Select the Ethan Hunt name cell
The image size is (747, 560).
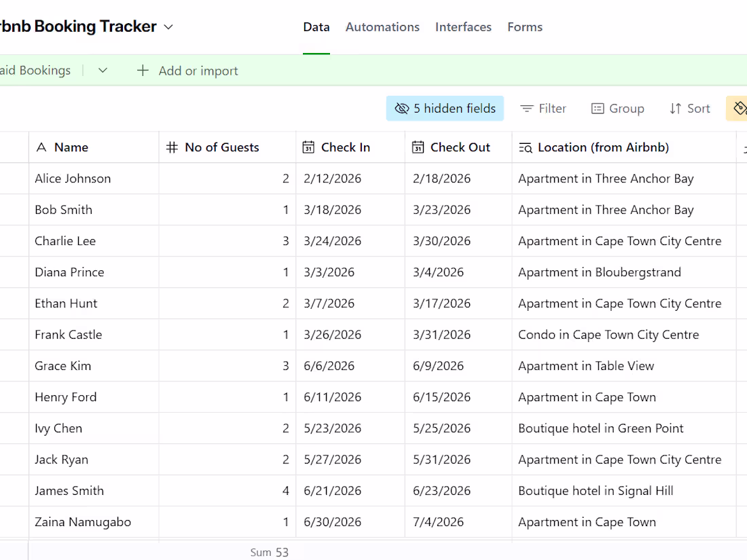coord(94,303)
